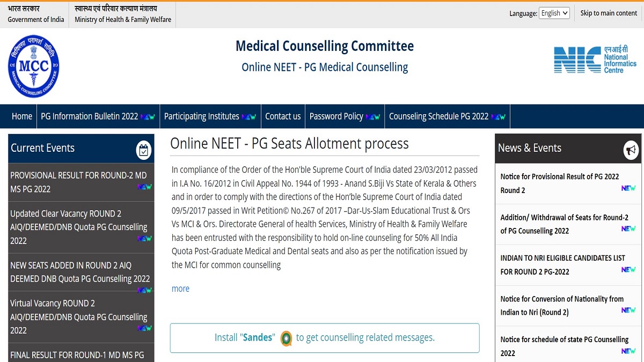Image resolution: width=644 pixels, height=362 pixels.
Task: Open the Password Policy menu item
Action: [345, 116]
